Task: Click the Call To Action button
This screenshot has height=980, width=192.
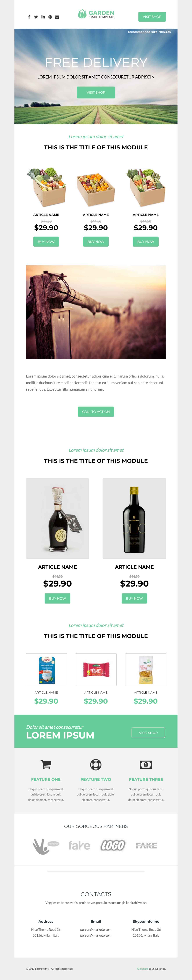Action: [x=96, y=412]
